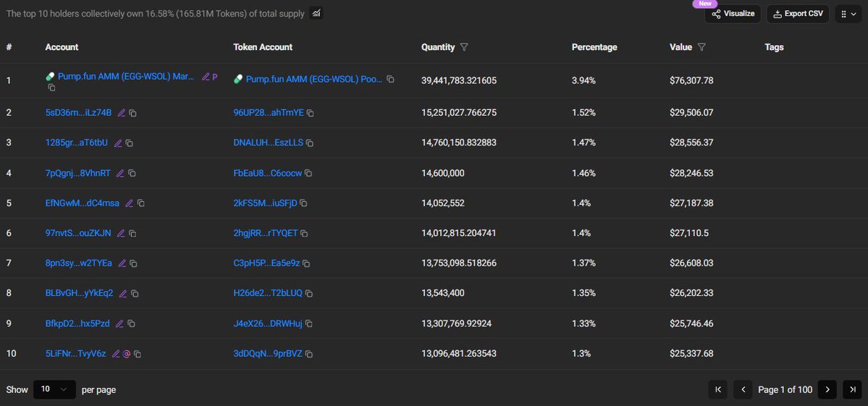Select the value $76,307.78
The width and height of the screenshot is (868, 406).
[x=691, y=80]
